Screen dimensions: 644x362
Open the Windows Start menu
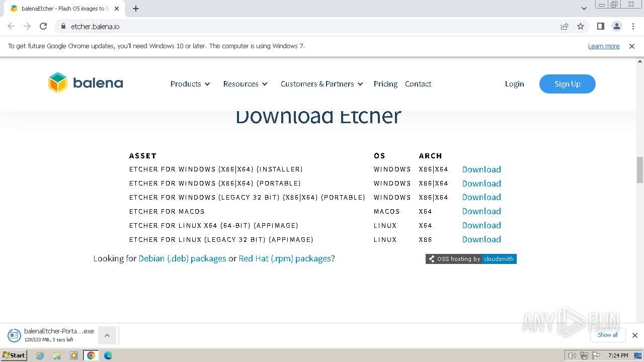coord(14,355)
